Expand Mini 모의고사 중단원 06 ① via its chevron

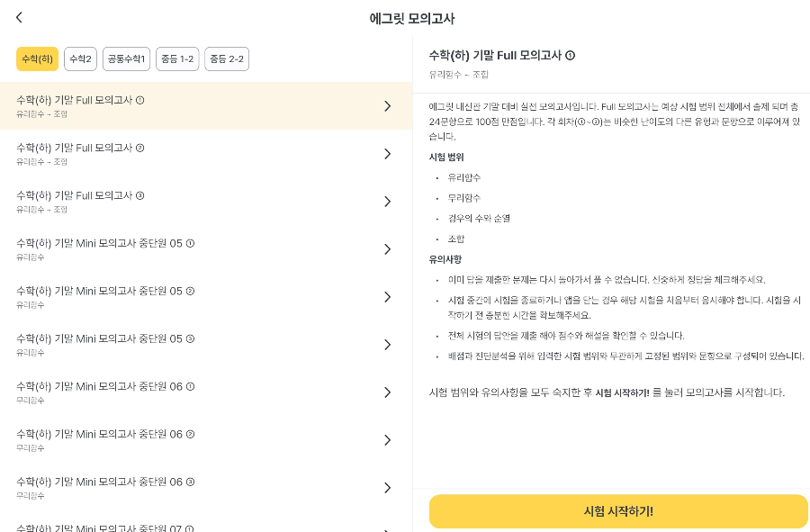click(x=387, y=392)
